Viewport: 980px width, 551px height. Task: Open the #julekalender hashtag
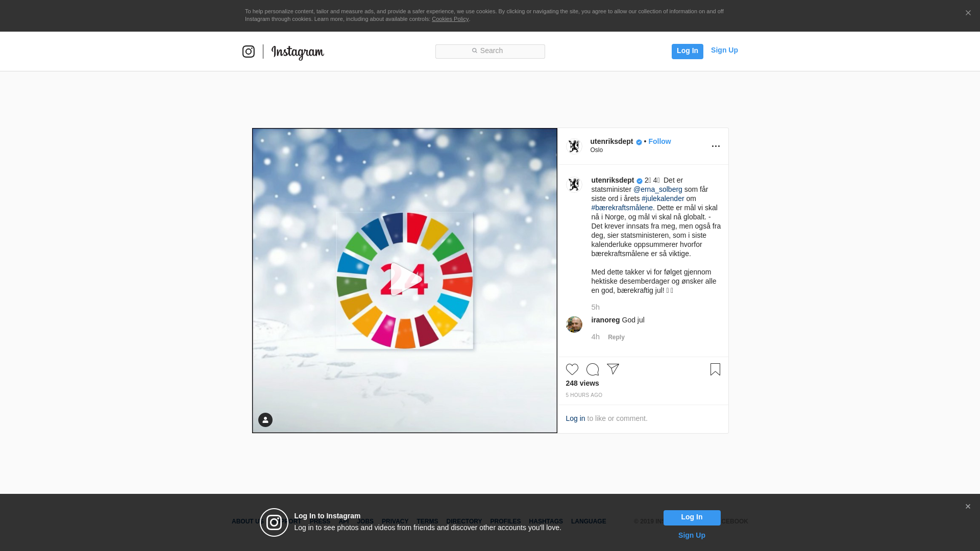pos(663,198)
